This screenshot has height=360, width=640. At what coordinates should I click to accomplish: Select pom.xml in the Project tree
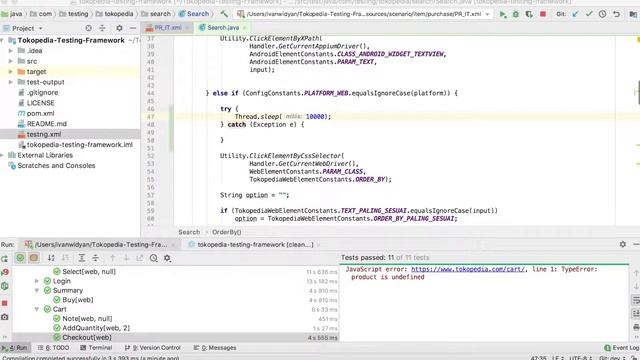point(40,113)
